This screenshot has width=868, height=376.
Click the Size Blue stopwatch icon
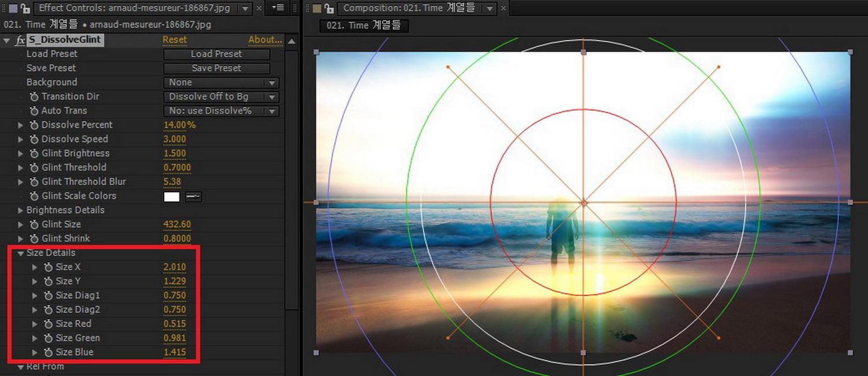pyautogui.click(x=49, y=352)
